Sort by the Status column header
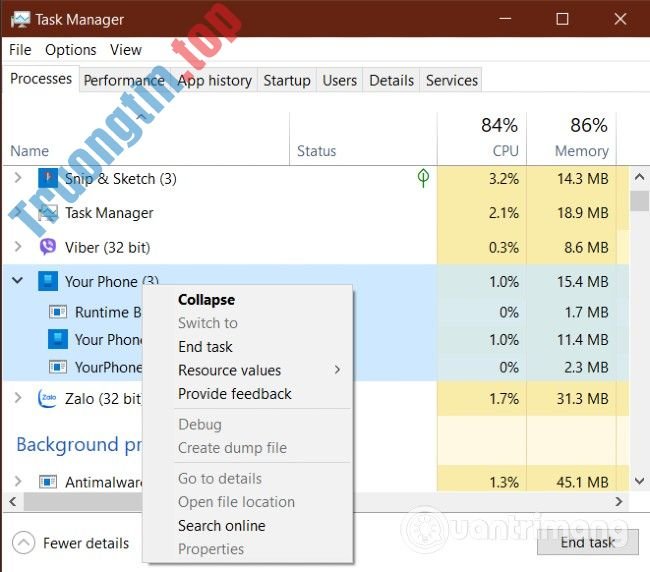This screenshot has width=650, height=572. 363,139
